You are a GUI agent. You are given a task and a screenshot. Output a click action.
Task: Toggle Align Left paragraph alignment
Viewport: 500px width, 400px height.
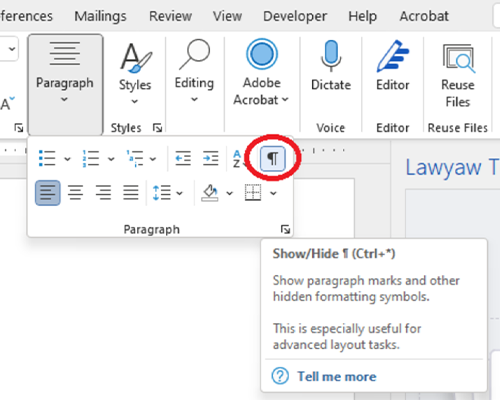48,193
